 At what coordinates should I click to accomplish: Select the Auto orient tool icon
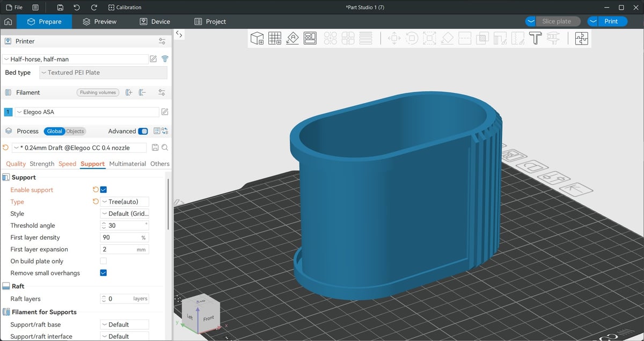tap(292, 38)
